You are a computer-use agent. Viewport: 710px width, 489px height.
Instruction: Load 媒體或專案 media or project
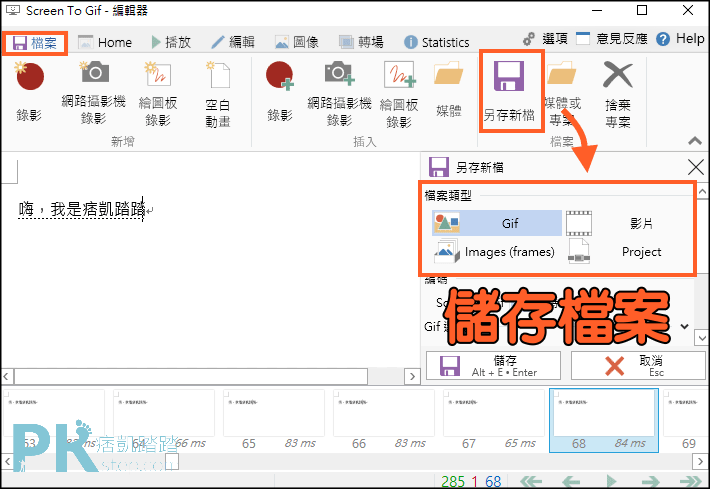click(562, 94)
